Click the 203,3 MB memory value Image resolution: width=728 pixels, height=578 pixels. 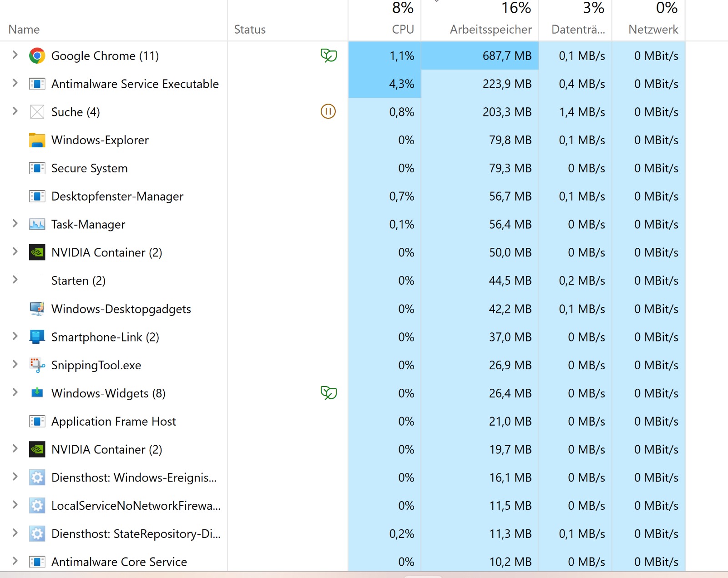pos(507,112)
